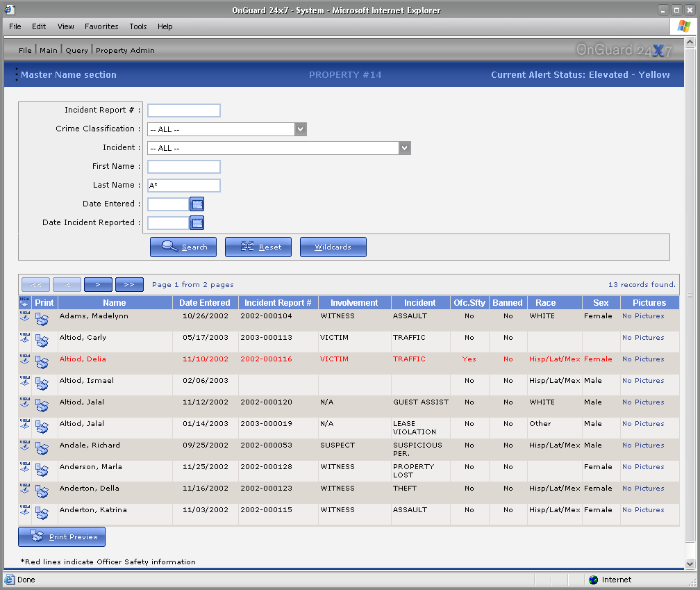The width and height of the screenshot is (700, 590).
Task: Print the Altiod, Ismael record
Action: [x=42, y=384]
